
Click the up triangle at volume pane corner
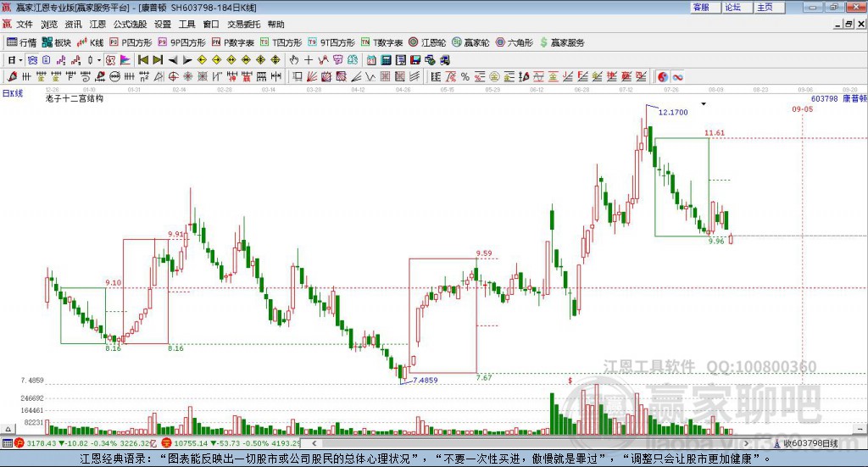[8, 430]
